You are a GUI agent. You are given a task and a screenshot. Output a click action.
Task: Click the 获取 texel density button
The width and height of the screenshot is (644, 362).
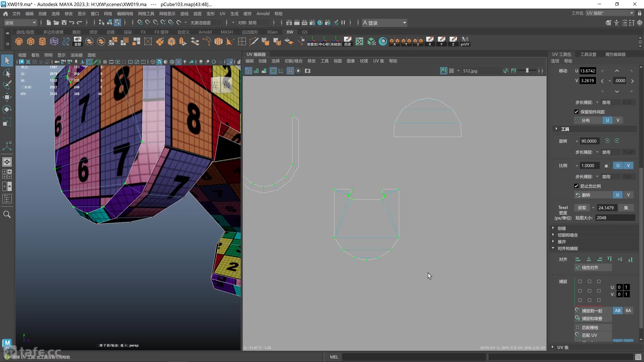(x=582, y=208)
